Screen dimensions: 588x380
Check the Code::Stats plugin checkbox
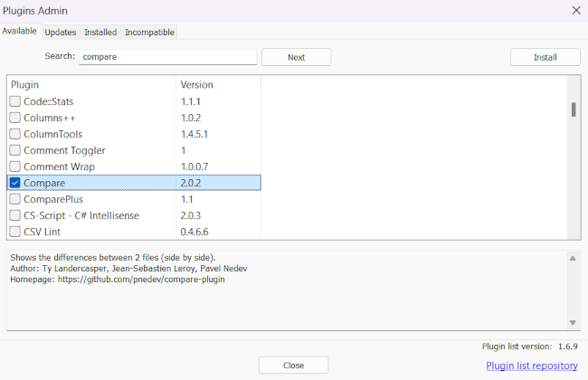point(14,101)
